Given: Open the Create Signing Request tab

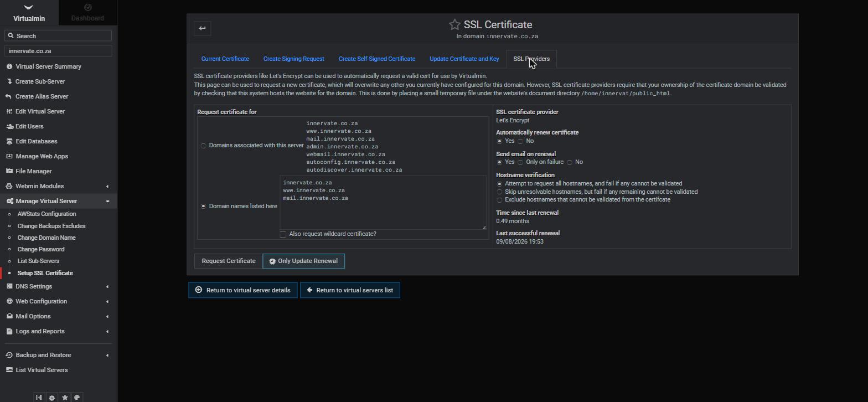Looking at the screenshot, I should (293, 59).
